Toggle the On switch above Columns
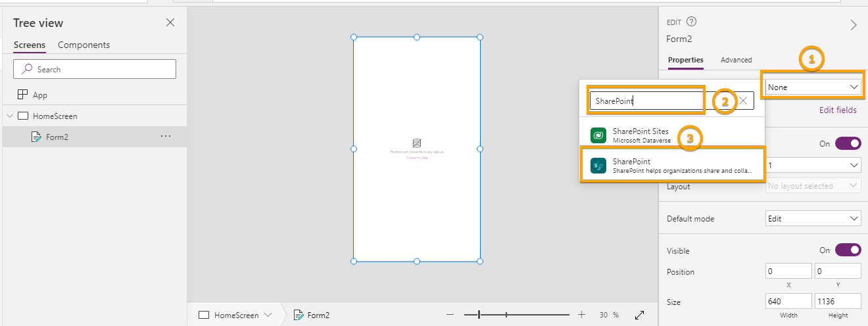This screenshot has width=868, height=326. click(848, 143)
